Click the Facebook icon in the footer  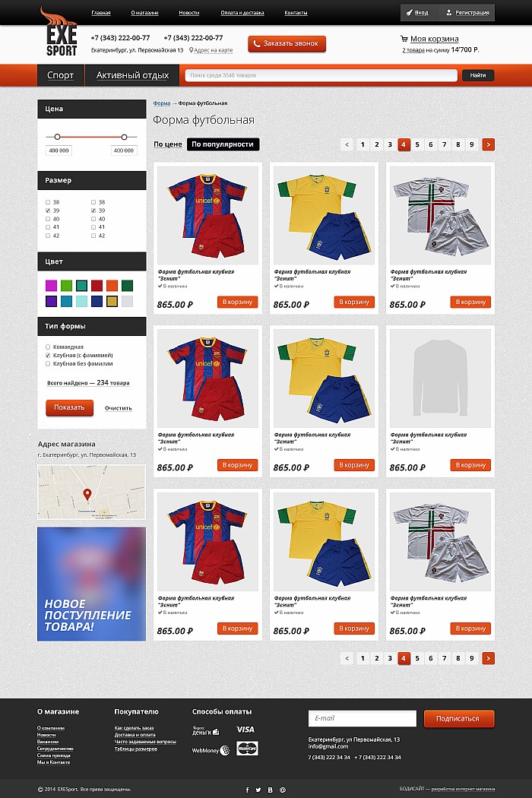click(x=248, y=790)
